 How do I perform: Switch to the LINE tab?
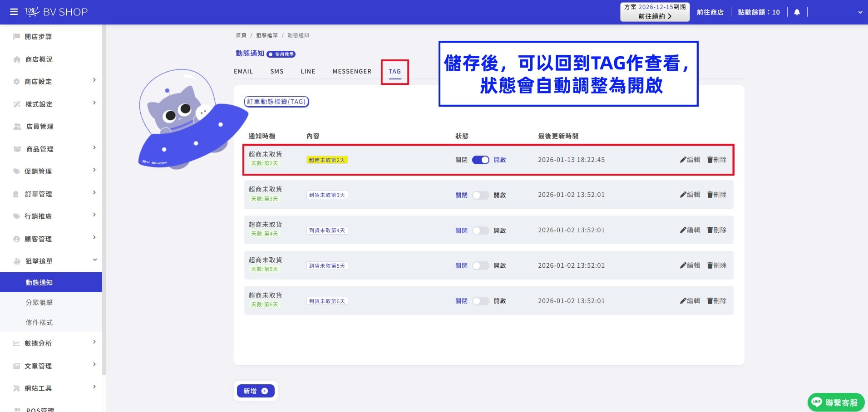308,72
